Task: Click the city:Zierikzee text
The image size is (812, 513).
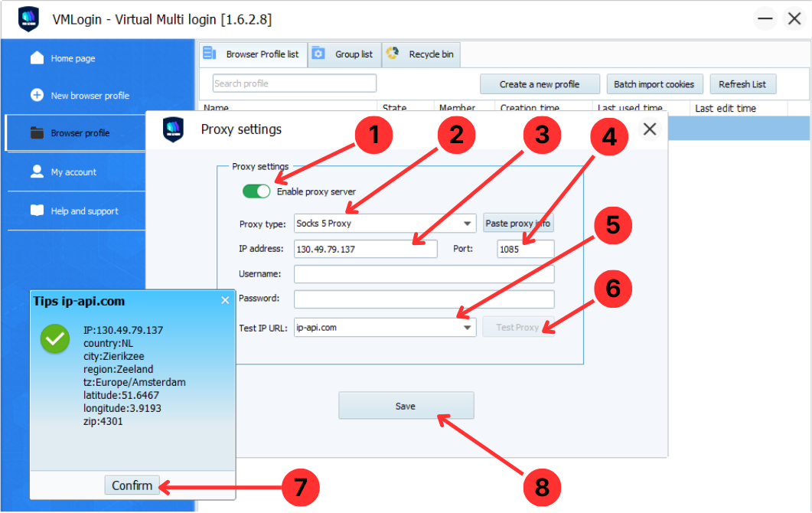Action: tap(114, 356)
